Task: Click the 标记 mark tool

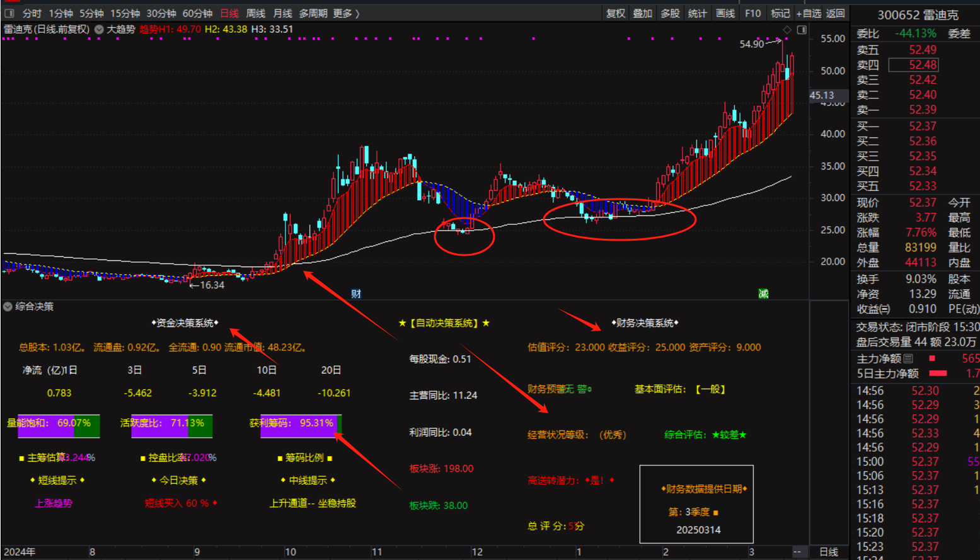Action: click(x=780, y=13)
